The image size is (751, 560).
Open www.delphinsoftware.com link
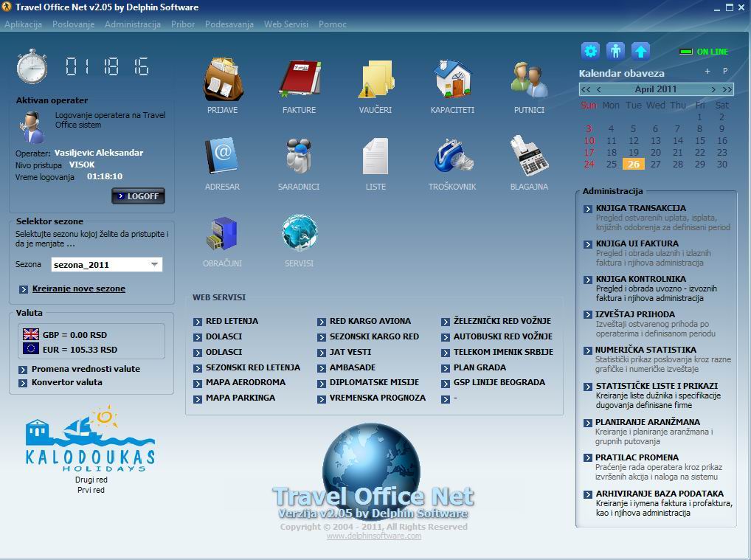[x=374, y=536]
